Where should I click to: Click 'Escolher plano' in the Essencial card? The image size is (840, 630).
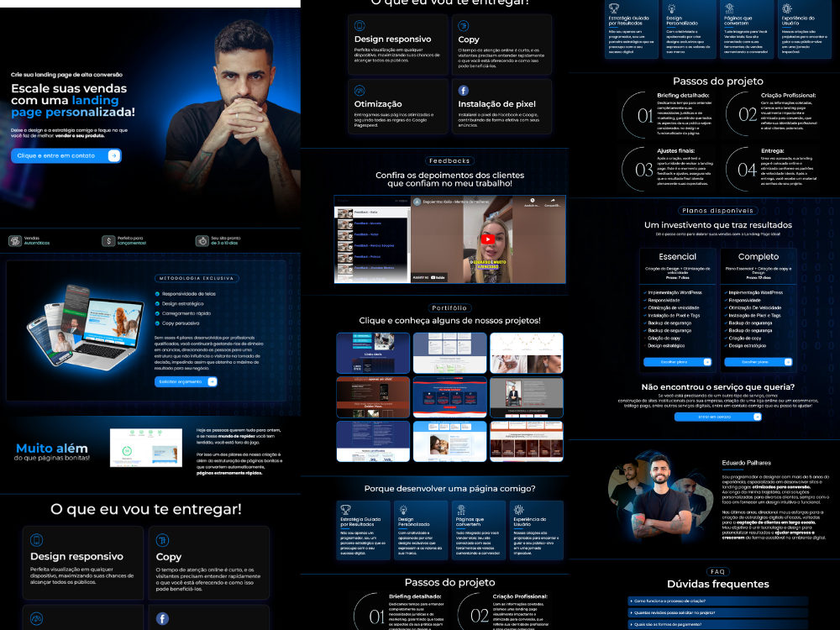[677, 362]
